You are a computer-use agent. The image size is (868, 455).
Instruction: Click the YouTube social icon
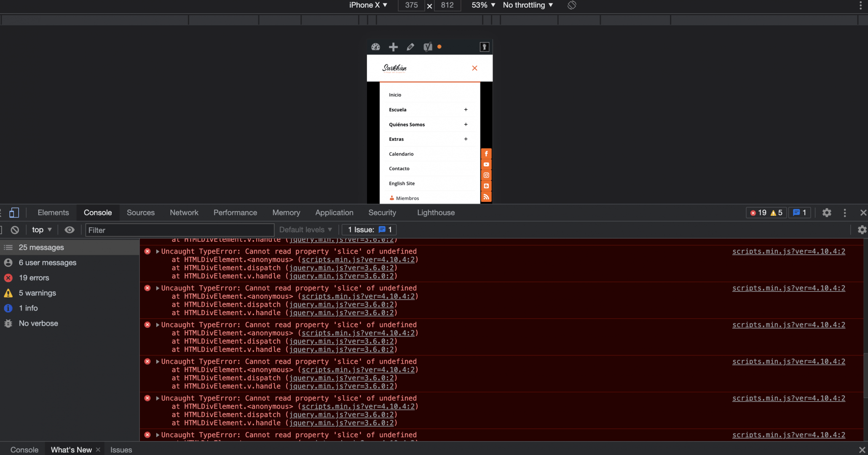click(486, 164)
